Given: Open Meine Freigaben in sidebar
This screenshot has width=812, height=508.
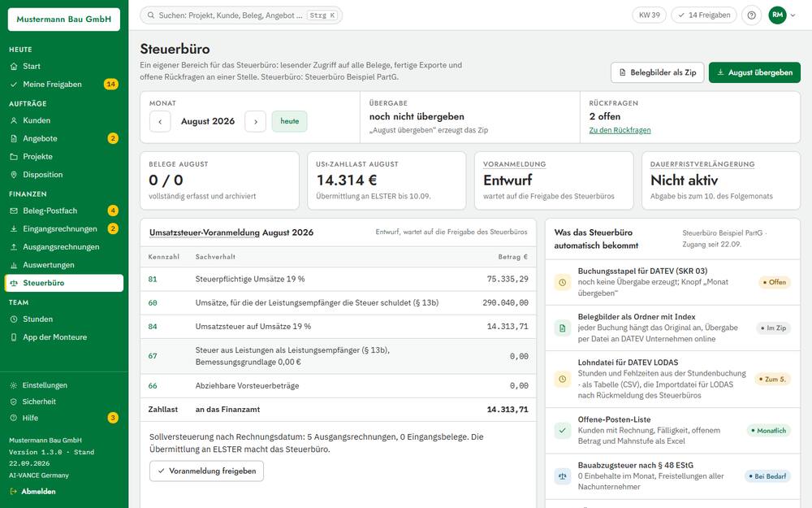Looking at the screenshot, I should (64, 85).
